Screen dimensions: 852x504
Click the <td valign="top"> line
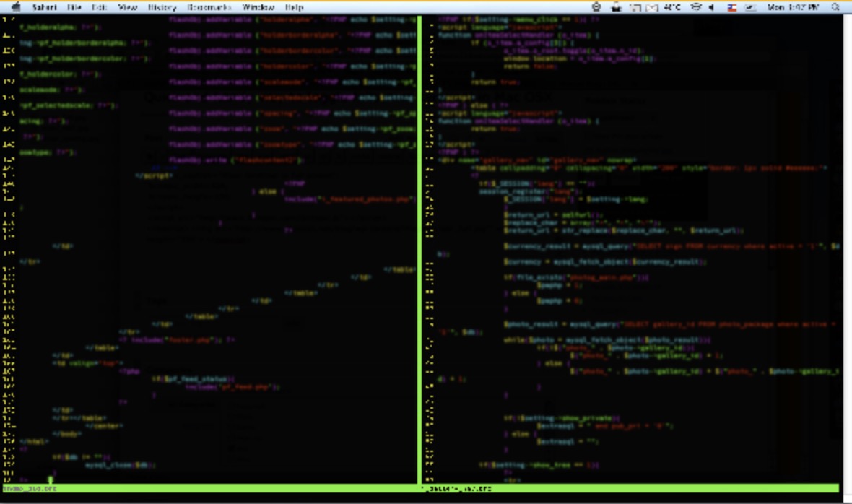(88, 362)
